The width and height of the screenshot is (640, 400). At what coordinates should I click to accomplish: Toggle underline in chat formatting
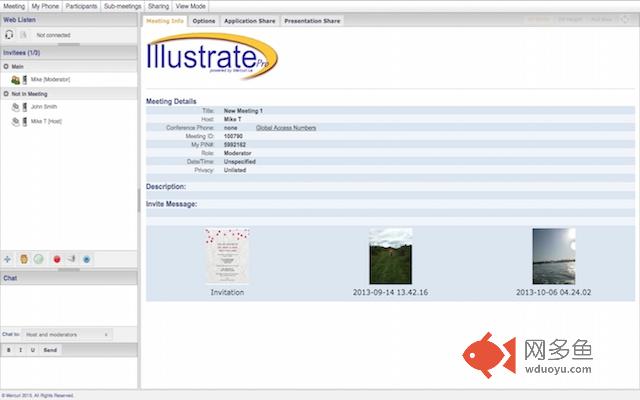pyautogui.click(x=33, y=350)
